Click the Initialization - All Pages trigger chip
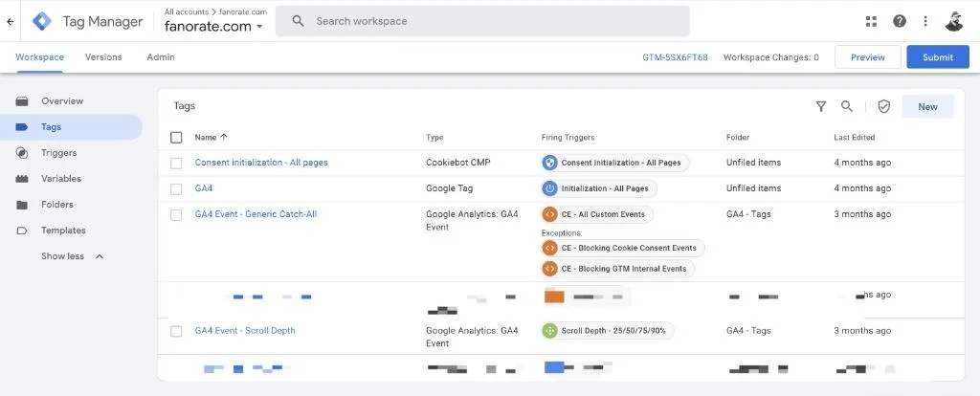980x396 pixels. point(599,188)
